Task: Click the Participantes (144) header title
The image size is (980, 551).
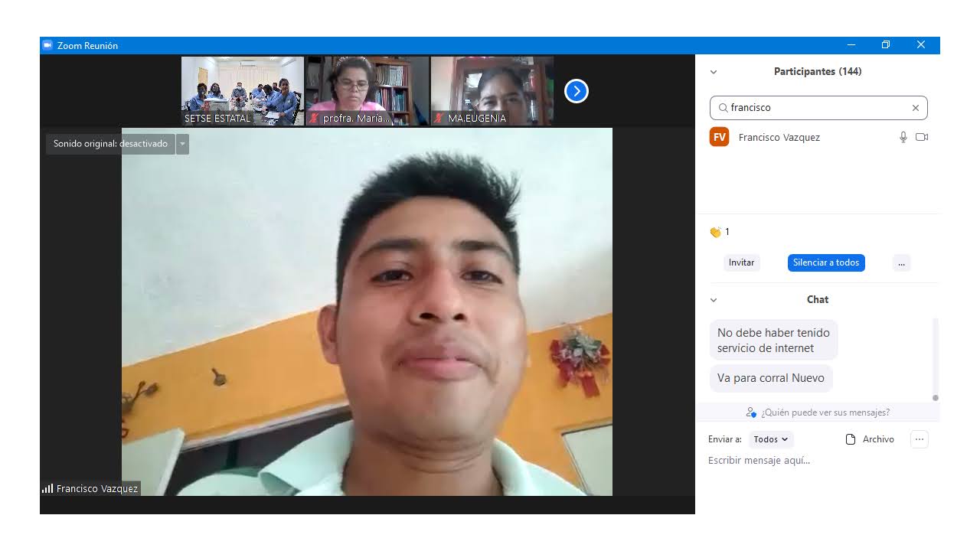Action: pos(818,72)
